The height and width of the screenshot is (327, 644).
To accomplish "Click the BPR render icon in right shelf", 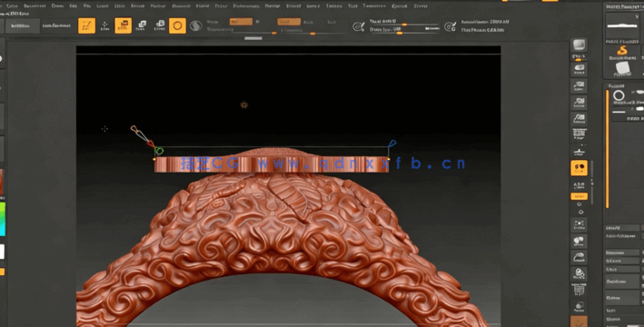I will tap(580, 45).
